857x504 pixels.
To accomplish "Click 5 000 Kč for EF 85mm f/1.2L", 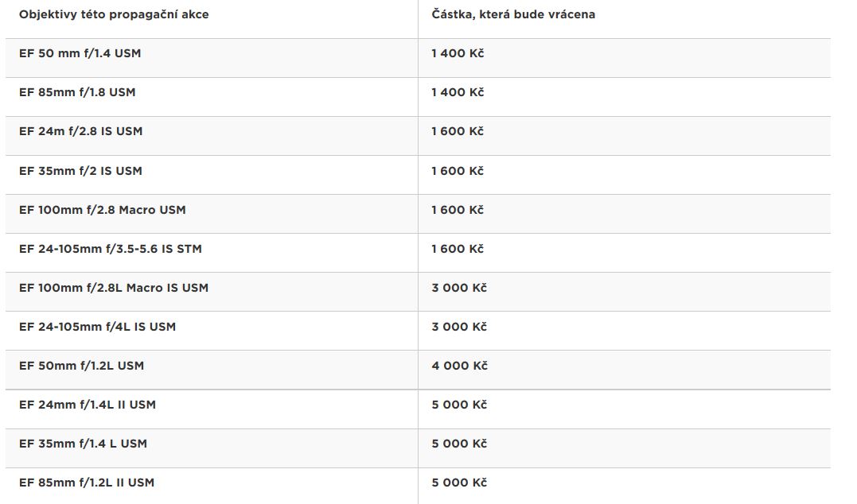I will point(459,483).
